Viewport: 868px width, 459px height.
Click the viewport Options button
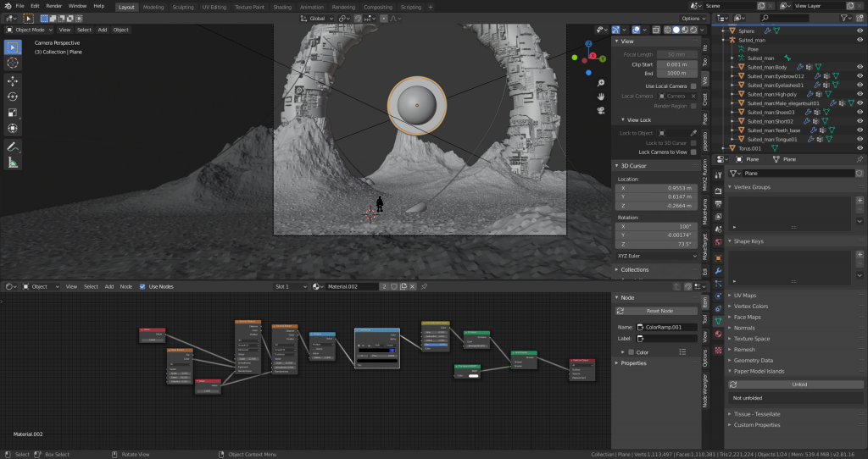tap(694, 19)
